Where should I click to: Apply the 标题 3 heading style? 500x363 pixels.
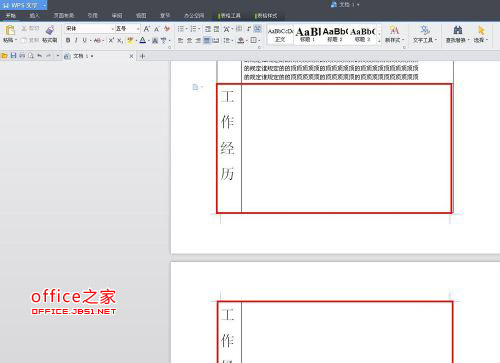coord(363,35)
